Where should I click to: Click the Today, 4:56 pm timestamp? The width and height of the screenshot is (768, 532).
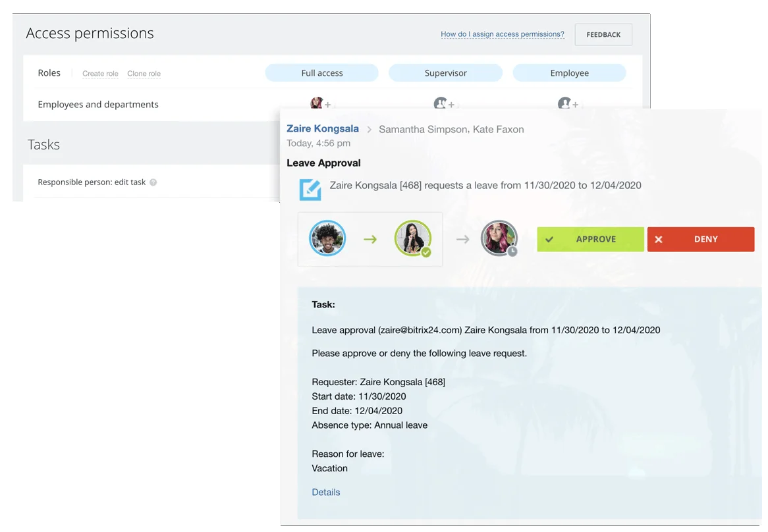click(x=318, y=144)
